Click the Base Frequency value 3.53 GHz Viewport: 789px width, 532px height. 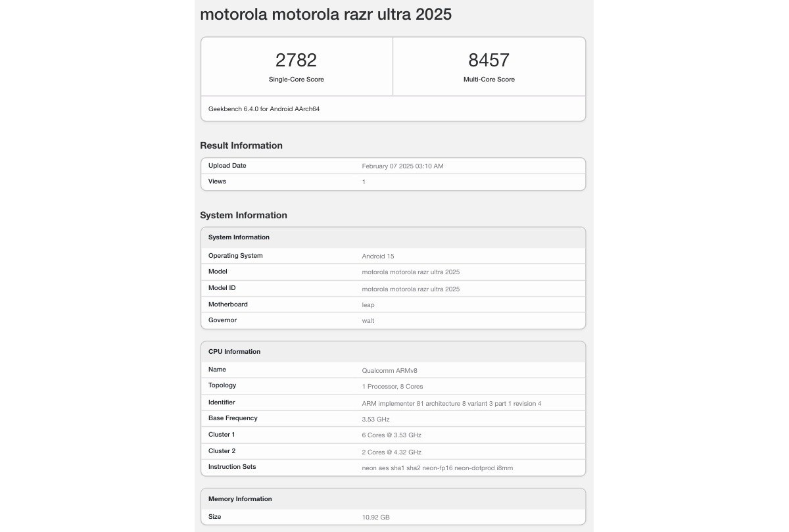377,419
